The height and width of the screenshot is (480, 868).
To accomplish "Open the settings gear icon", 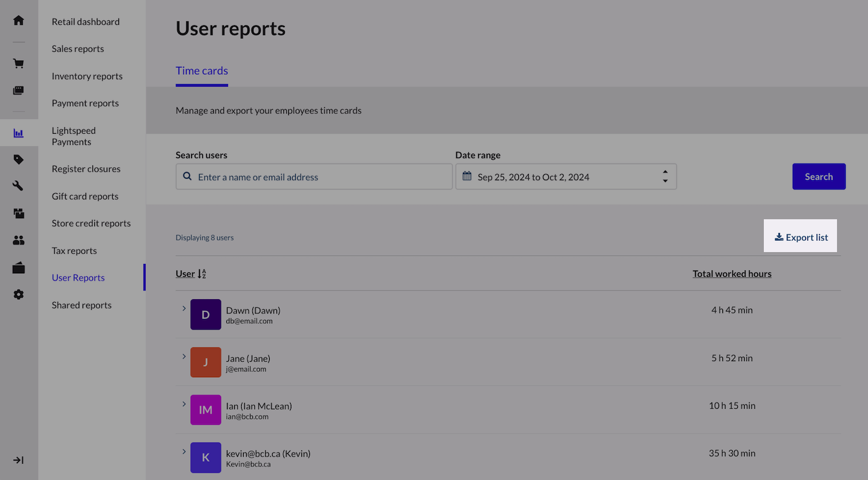I will click(x=19, y=295).
